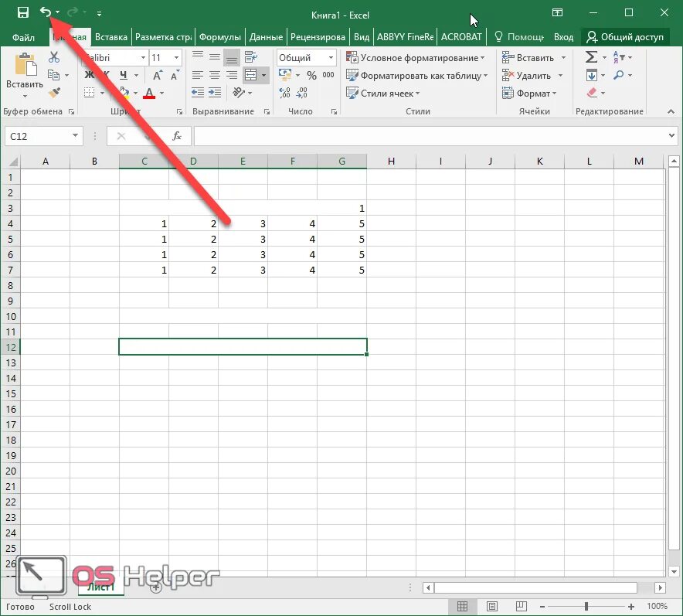This screenshot has width=683, height=616.
Task: Open the number format dropdown Общий
Action: click(306, 57)
